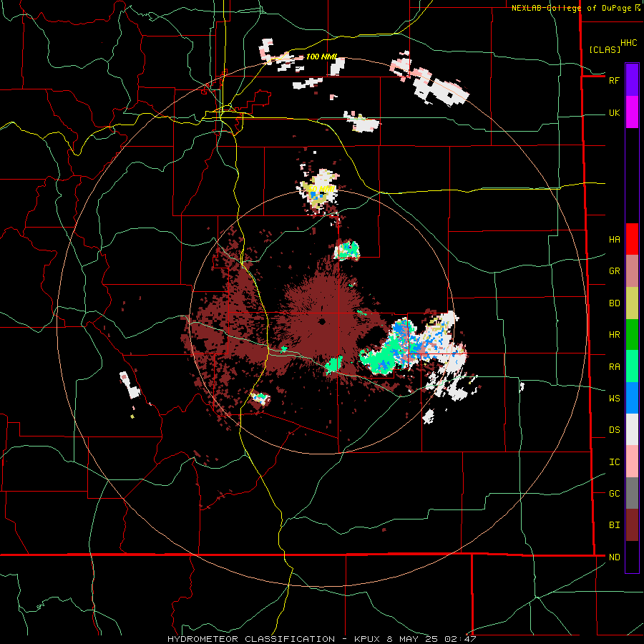Viewport: 644px width, 644px height.
Task: Select the RA legend label
Action: tap(614, 366)
